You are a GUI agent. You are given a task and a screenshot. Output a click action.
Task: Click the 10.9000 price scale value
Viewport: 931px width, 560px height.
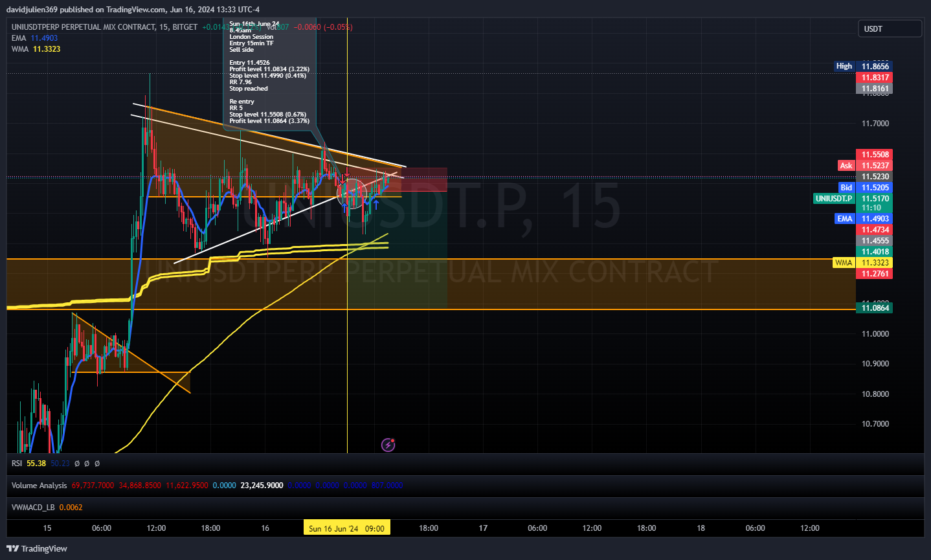pos(875,363)
